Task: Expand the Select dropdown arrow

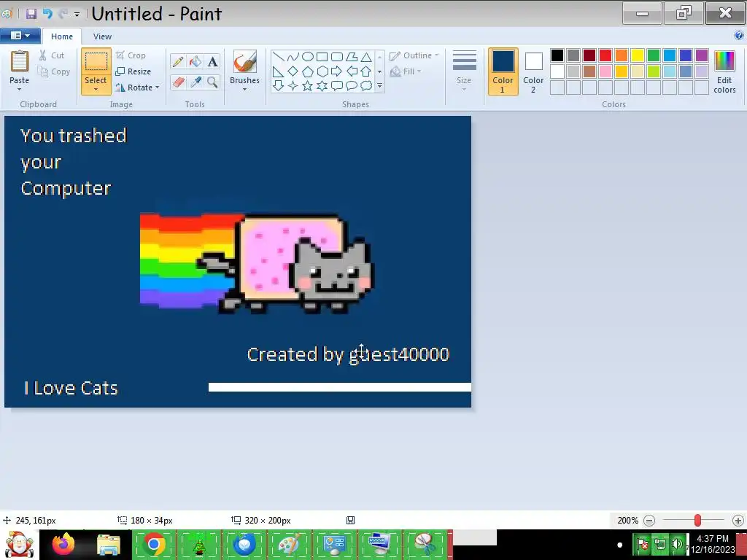Action: (x=96, y=89)
